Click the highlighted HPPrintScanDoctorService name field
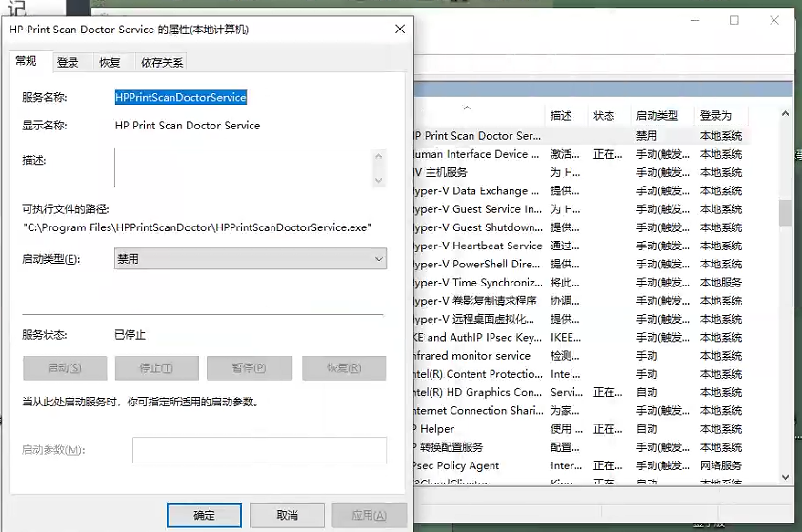The image size is (802, 532). point(181,97)
